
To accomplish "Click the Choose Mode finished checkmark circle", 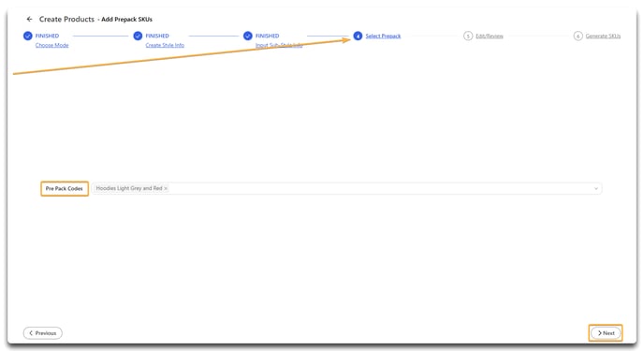I will 27,36.
